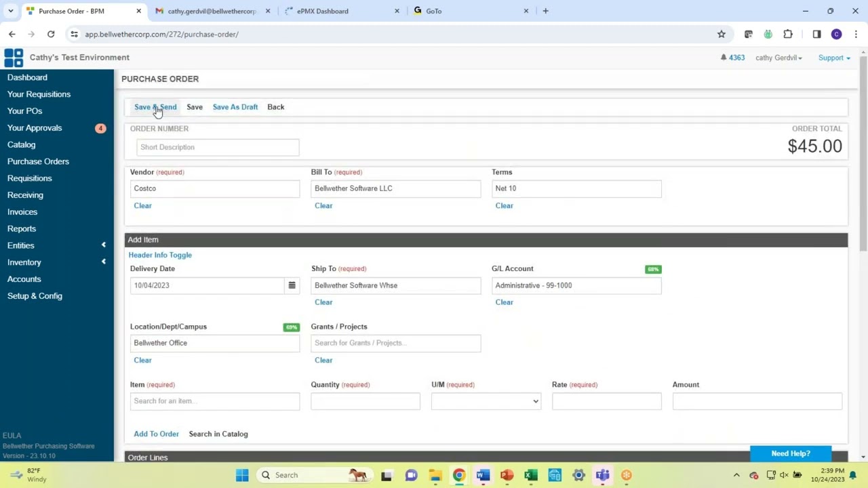Switch to the GoTo browser tab
868x488 pixels.
[471, 11]
